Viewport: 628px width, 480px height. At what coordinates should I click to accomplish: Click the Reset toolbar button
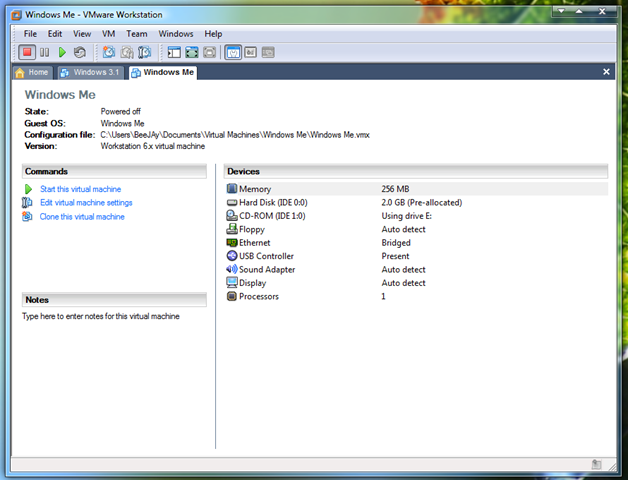point(80,52)
